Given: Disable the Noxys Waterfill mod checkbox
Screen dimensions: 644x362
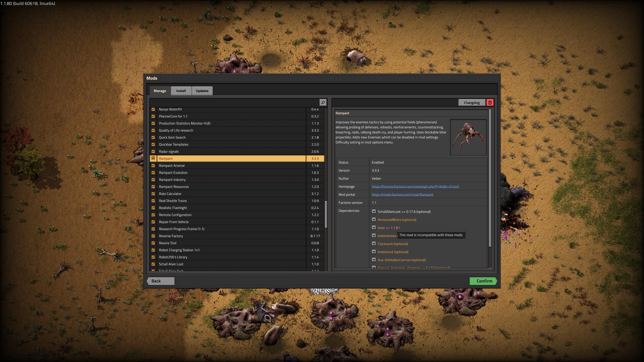Looking at the screenshot, I should coord(153,109).
